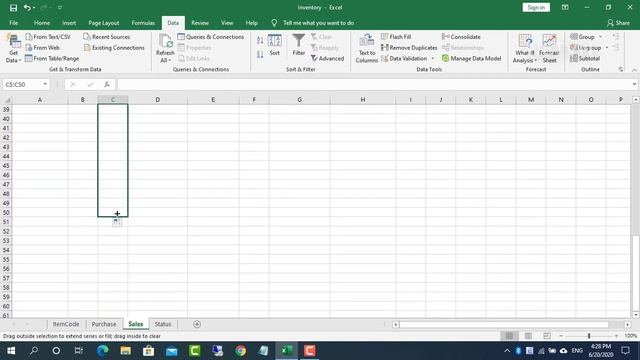Click the Sign in button
The image size is (640, 360).
[536, 7]
